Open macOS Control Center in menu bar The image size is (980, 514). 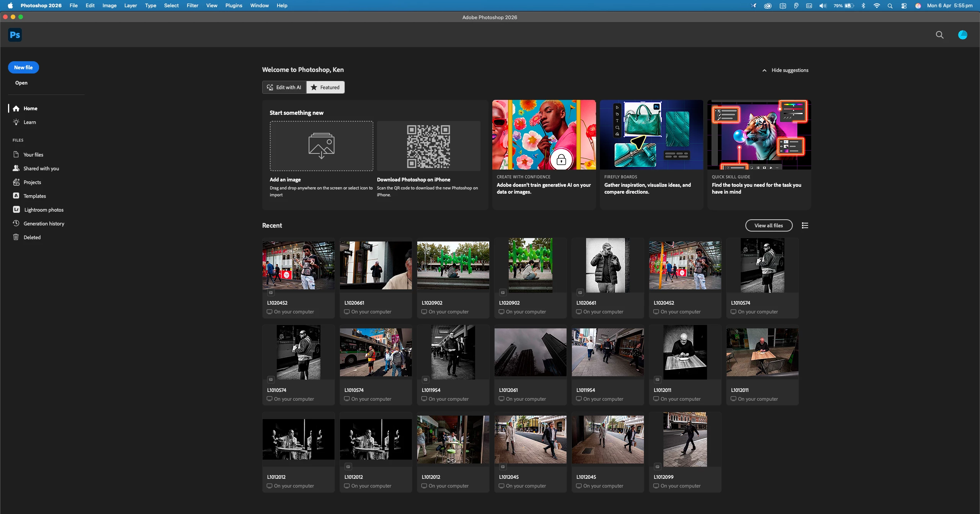click(x=904, y=5)
